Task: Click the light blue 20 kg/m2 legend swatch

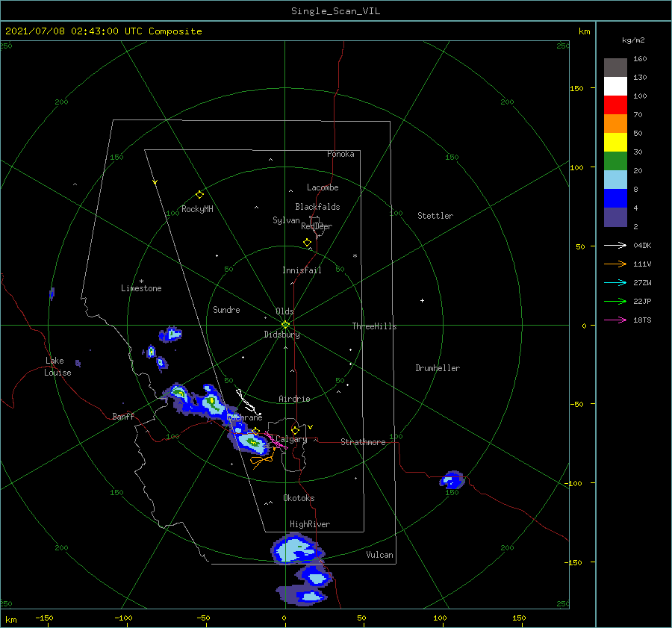Action: [x=615, y=179]
